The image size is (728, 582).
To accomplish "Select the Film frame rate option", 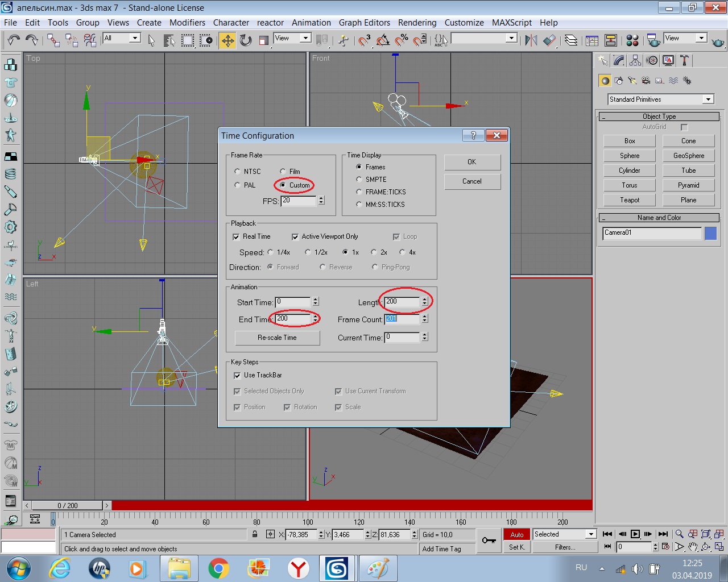I will coord(283,171).
